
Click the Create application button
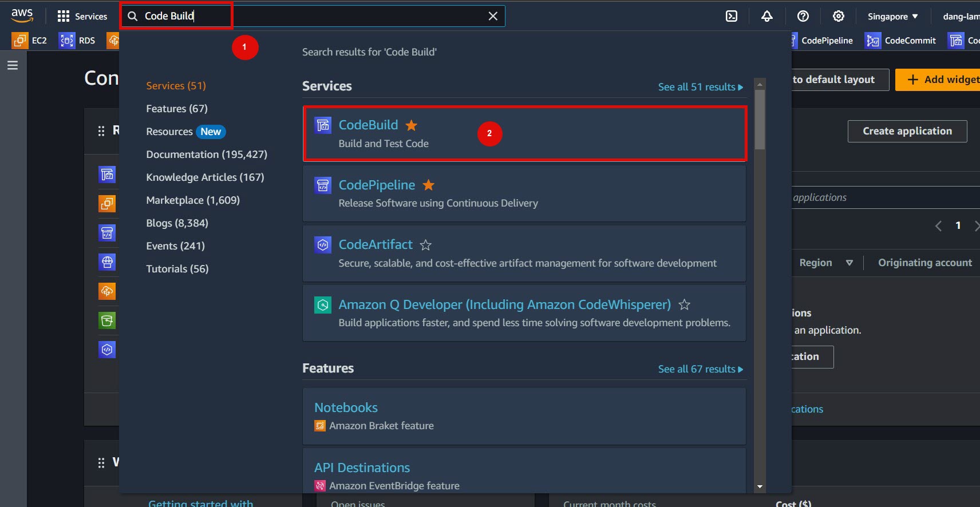point(907,131)
